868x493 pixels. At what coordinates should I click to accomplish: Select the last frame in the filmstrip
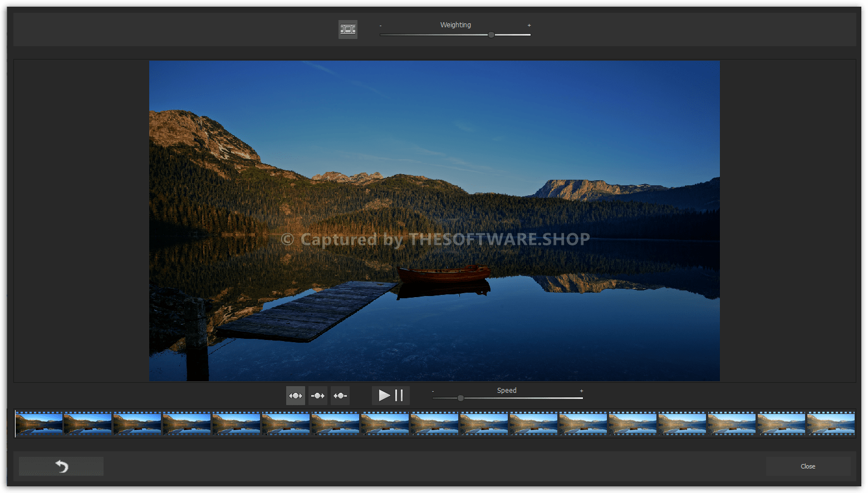click(x=831, y=424)
